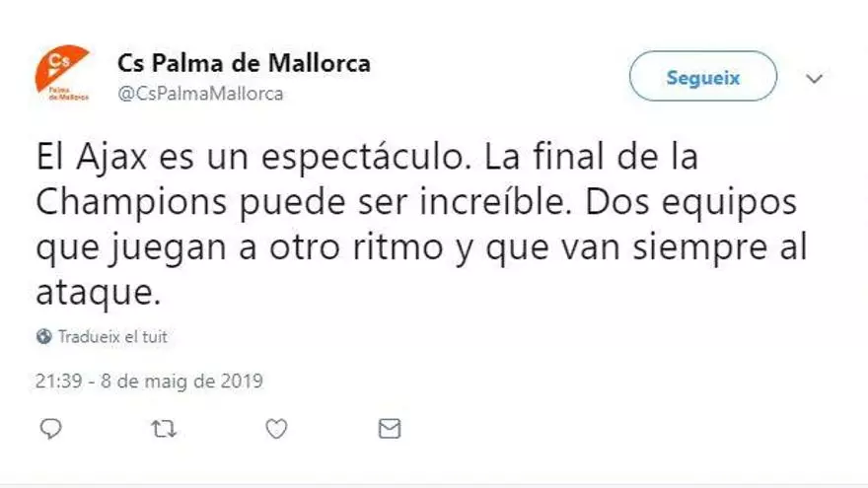This screenshot has width=868, height=488.
Task: Click the globe icon beside Tradueix el tuit
Action: pyautogui.click(x=44, y=337)
